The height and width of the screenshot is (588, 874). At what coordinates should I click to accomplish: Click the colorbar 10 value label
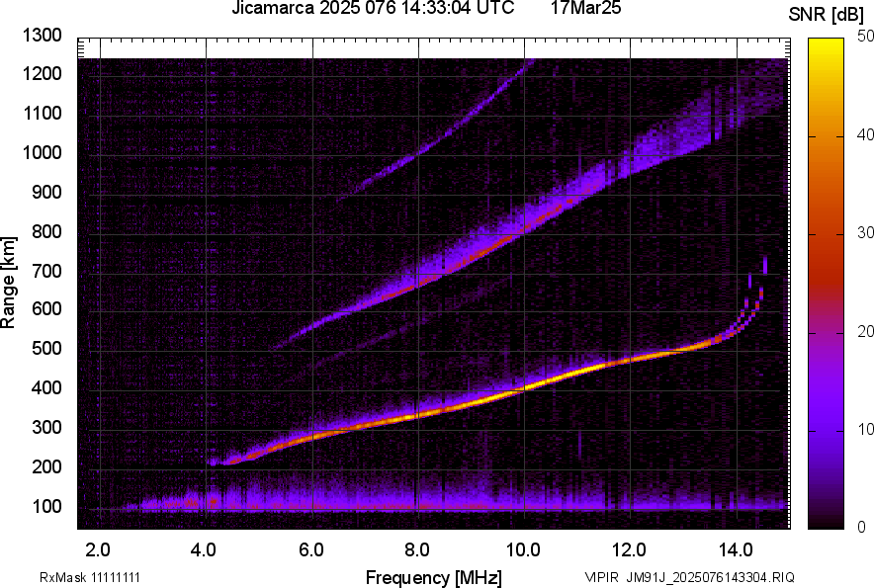(x=865, y=429)
